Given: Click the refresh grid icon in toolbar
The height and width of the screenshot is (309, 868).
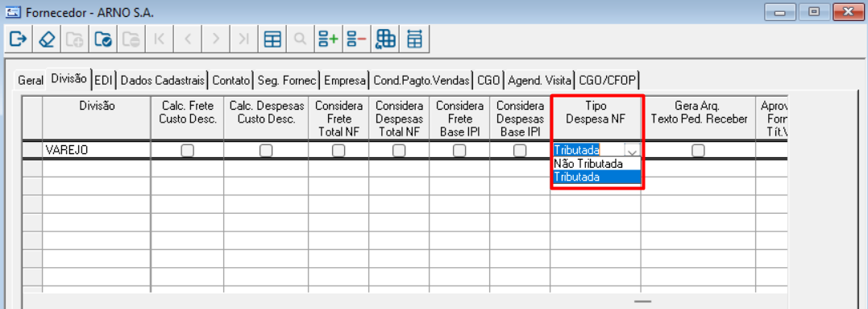Looking at the screenshot, I should [x=385, y=40].
